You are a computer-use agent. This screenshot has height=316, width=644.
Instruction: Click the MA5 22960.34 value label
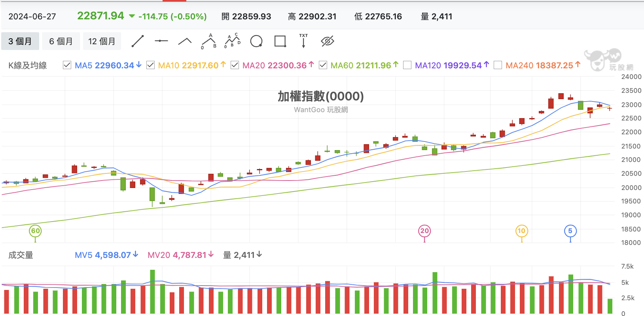coord(108,66)
